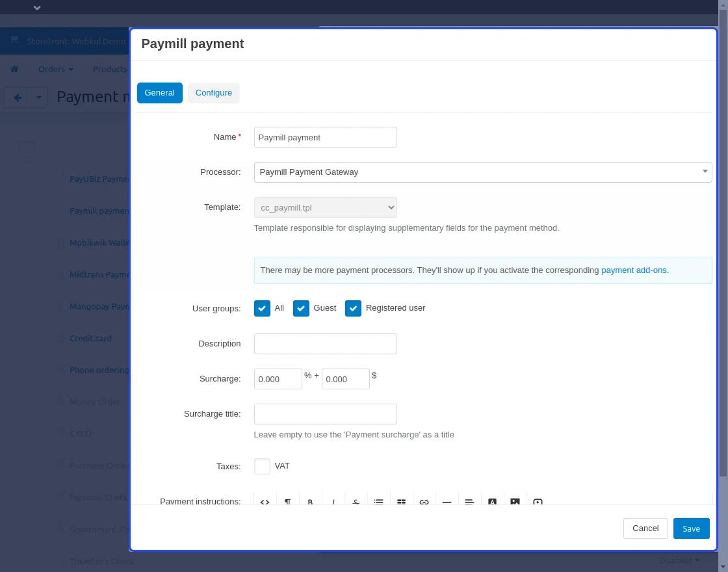Open C.O.D in the background list
Viewport: 728px width, 572px height.
(x=81, y=434)
